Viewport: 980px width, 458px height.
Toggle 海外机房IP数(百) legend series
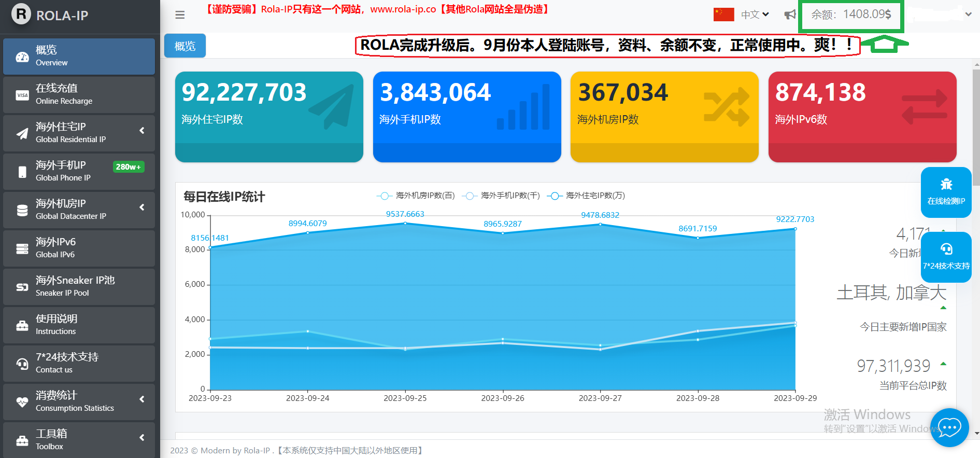coord(416,196)
